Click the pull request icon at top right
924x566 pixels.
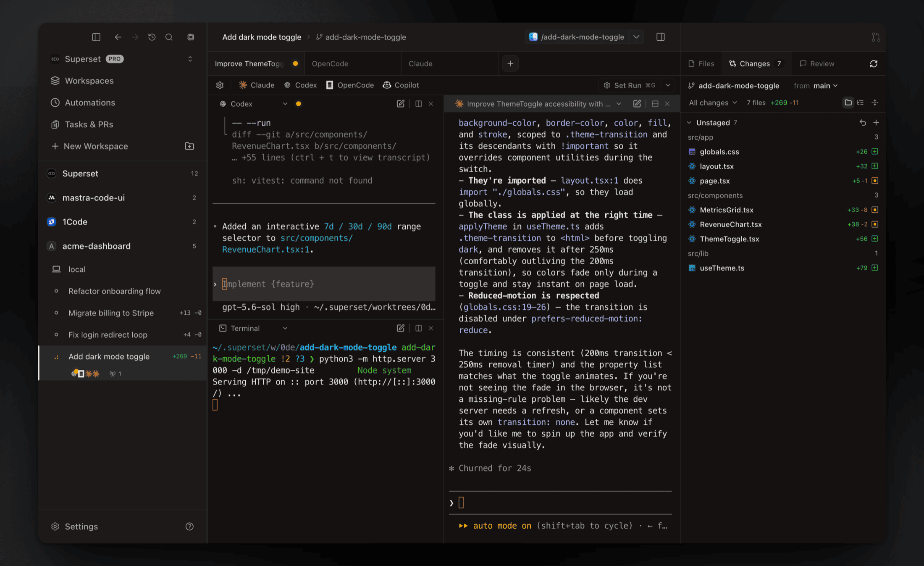pyautogui.click(x=876, y=37)
